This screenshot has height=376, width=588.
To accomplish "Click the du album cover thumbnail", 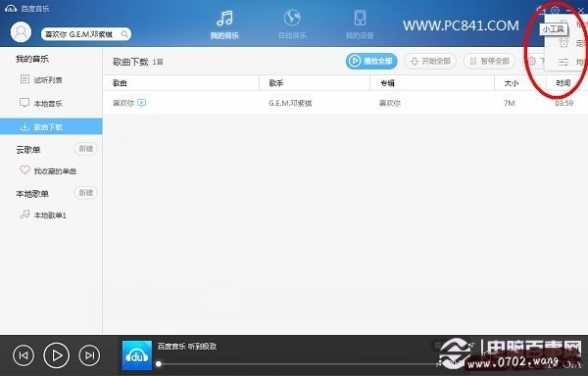I will coord(137,355).
